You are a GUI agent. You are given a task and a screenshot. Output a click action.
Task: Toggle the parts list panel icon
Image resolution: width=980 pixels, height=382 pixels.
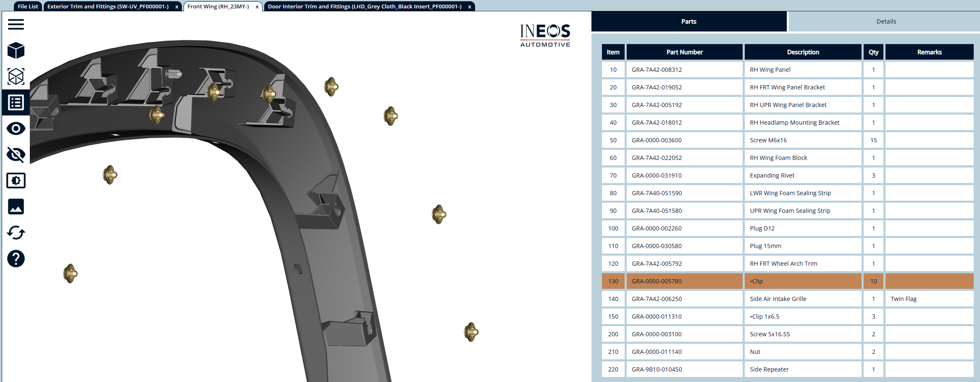pos(16,102)
